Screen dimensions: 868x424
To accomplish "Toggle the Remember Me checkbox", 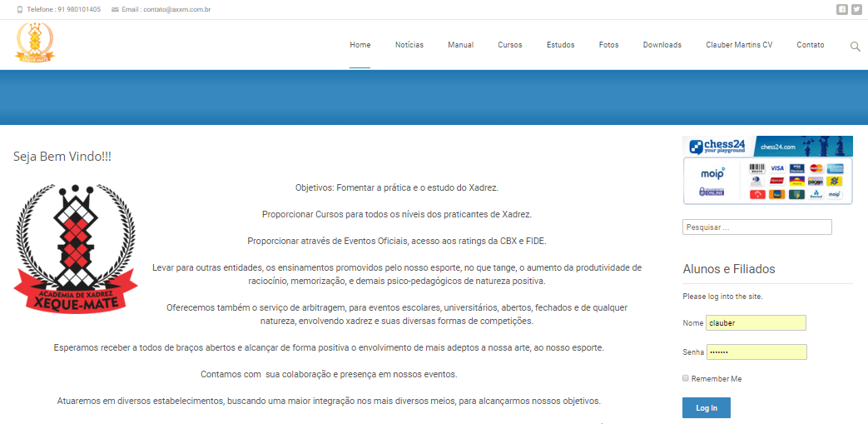I will [686, 378].
